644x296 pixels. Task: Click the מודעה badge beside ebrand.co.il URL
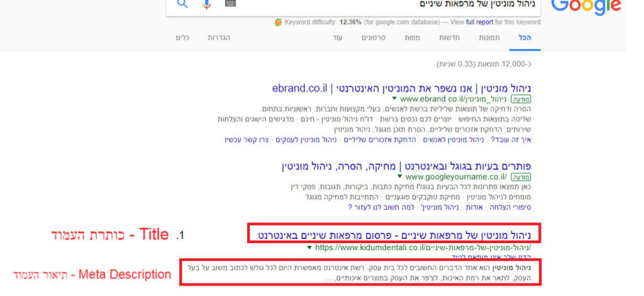click(x=521, y=99)
